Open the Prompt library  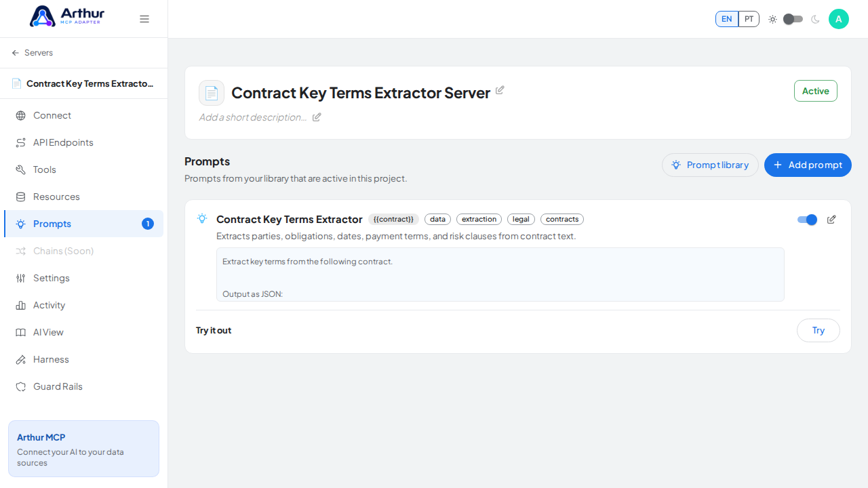[x=710, y=165]
